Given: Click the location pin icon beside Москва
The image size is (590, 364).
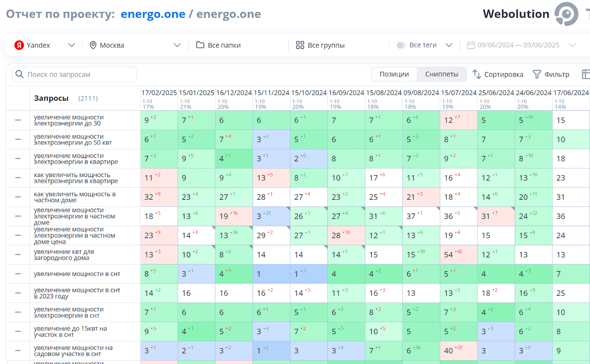Looking at the screenshot, I should pos(93,45).
